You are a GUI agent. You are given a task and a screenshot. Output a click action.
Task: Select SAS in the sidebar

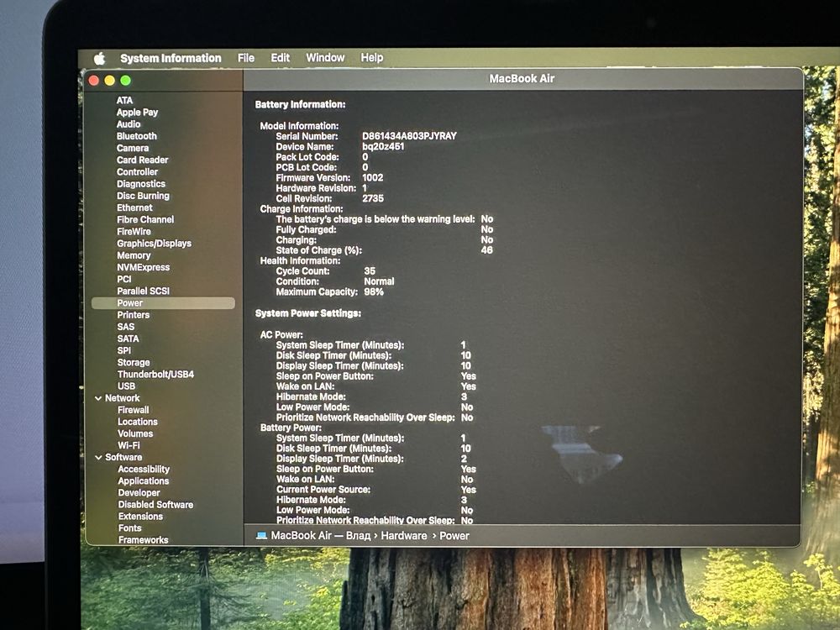point(126,326)
